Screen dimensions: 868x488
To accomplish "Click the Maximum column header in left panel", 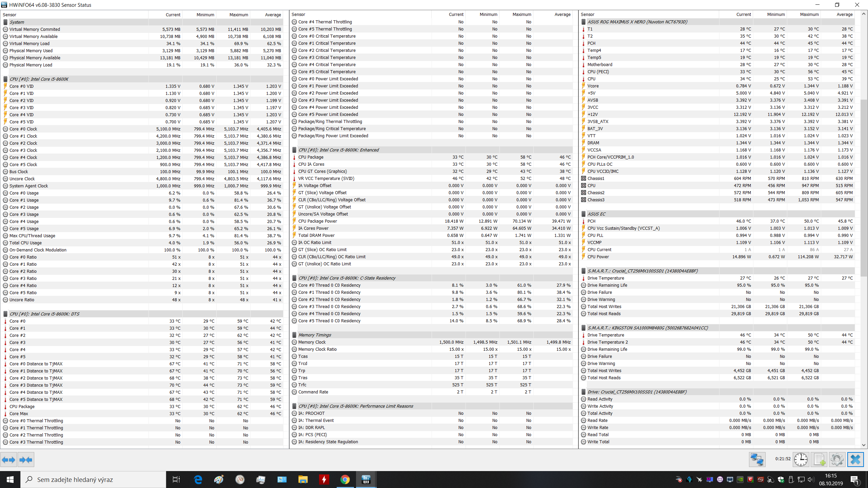I will (238, 15).
